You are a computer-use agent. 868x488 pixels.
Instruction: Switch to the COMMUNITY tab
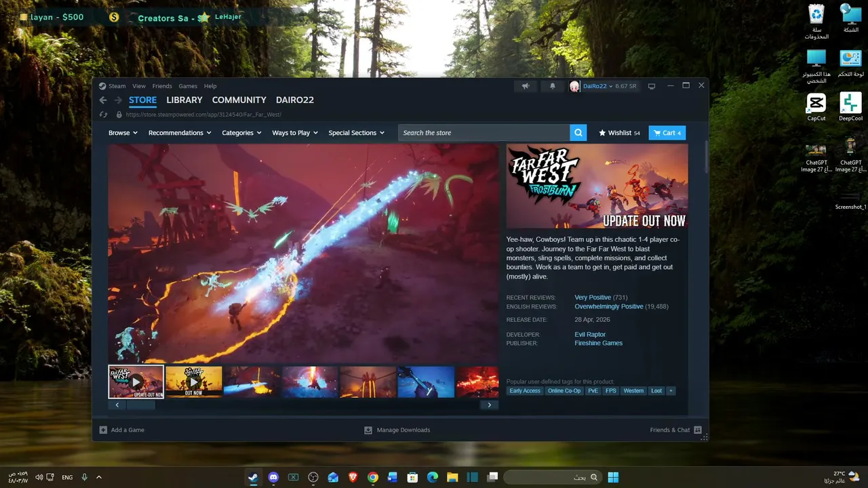tap(239, 100)
